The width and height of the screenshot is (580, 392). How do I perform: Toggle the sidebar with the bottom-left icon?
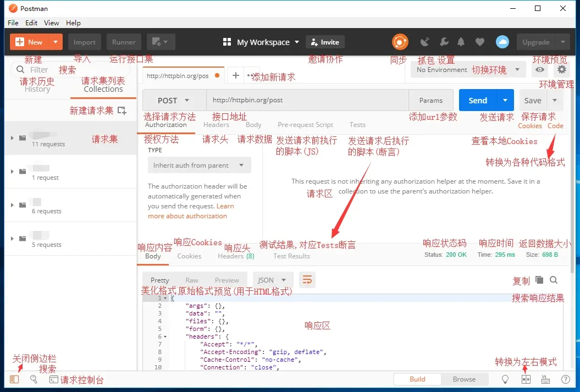point(13,379)
